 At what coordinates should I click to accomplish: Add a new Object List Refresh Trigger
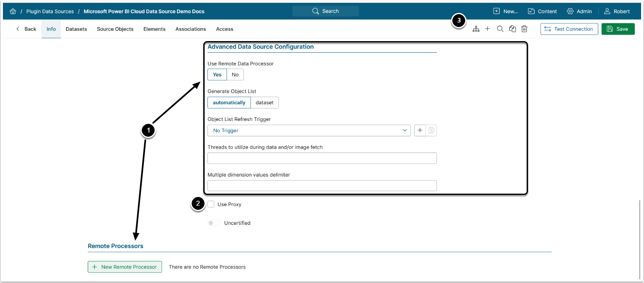pos(420,130)
